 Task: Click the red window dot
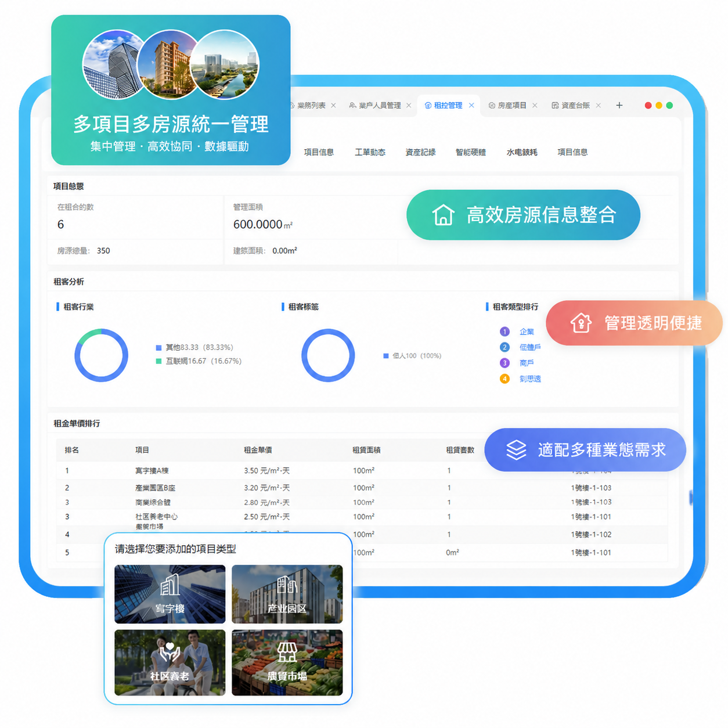(648, 106)
